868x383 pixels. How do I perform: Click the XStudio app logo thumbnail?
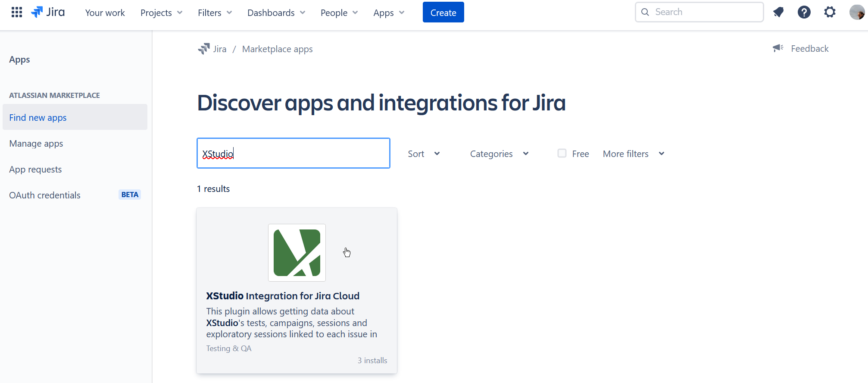(x=297, y=253)
